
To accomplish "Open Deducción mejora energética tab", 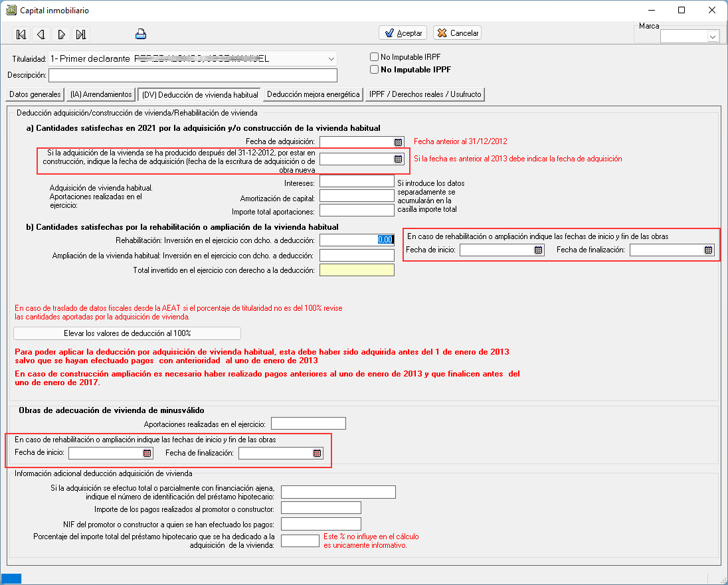I will pyautogui.click(x=314, y=94).
